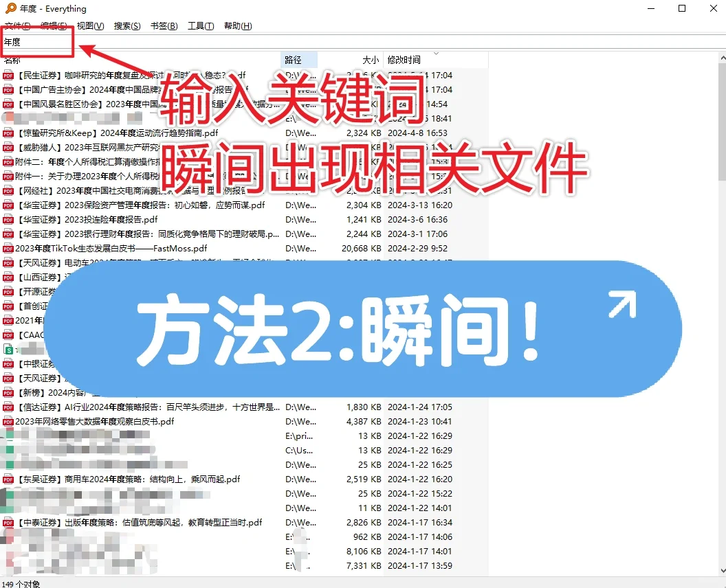Click the search box containing 年度

37,42
